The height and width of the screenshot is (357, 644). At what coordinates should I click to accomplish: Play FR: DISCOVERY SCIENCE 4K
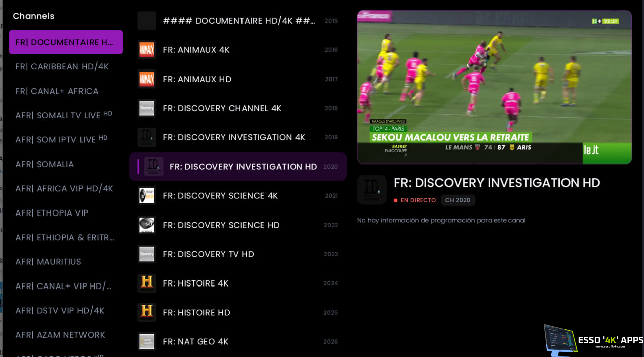click(238, 196)
